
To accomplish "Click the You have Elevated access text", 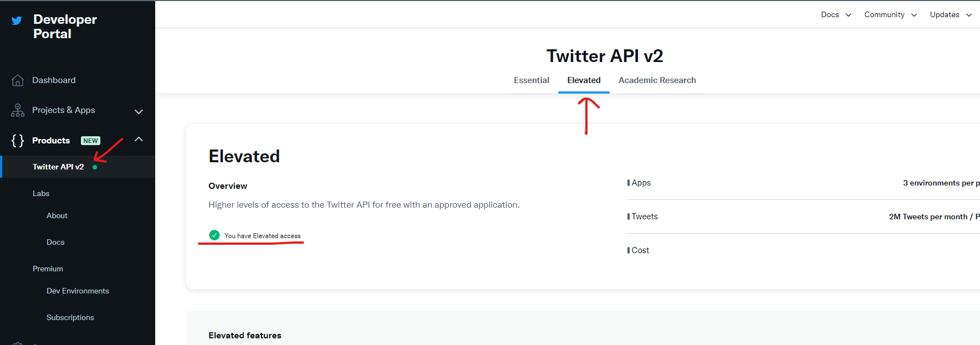I will point(262,236).
